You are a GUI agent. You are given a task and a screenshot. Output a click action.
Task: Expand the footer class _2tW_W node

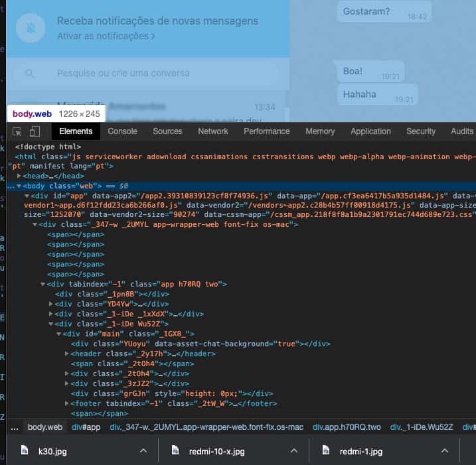66,403
